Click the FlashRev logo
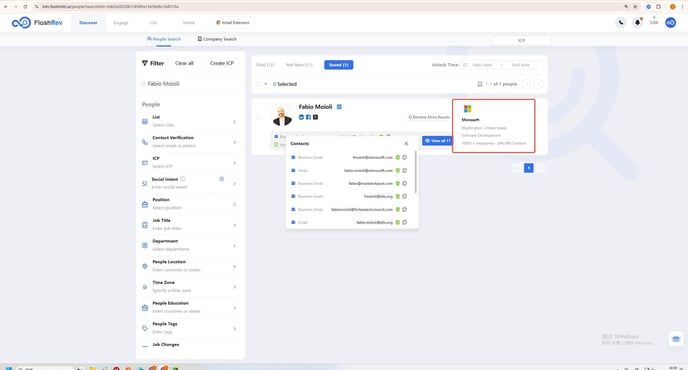Viewport: 688px width, 370px height. 37,22
